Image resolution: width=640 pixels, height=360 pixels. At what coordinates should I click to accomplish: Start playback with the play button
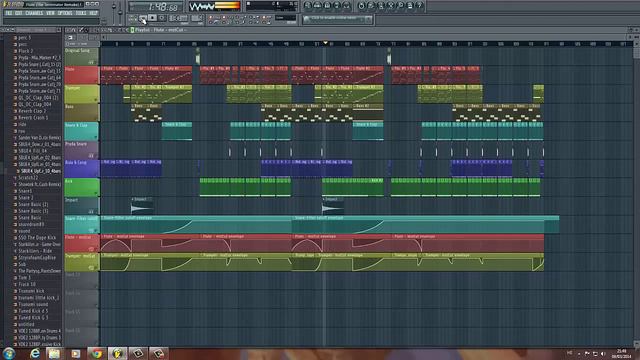142,18
